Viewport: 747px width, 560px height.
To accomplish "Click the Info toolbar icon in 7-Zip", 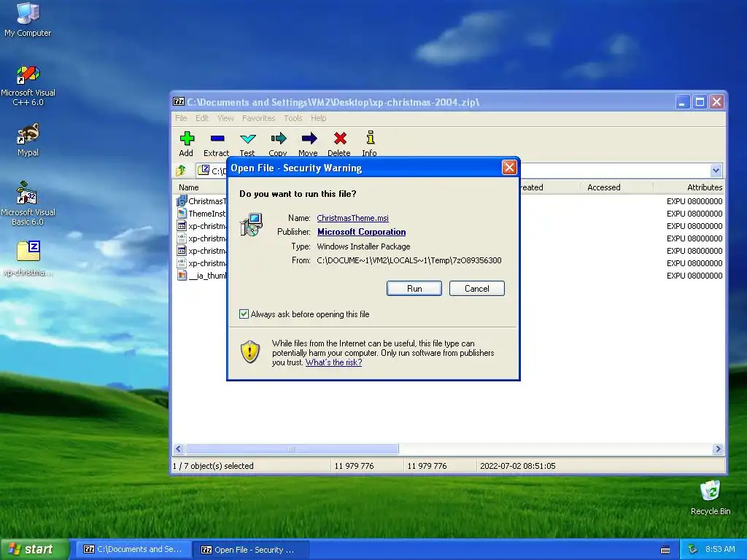I will 370,138.
